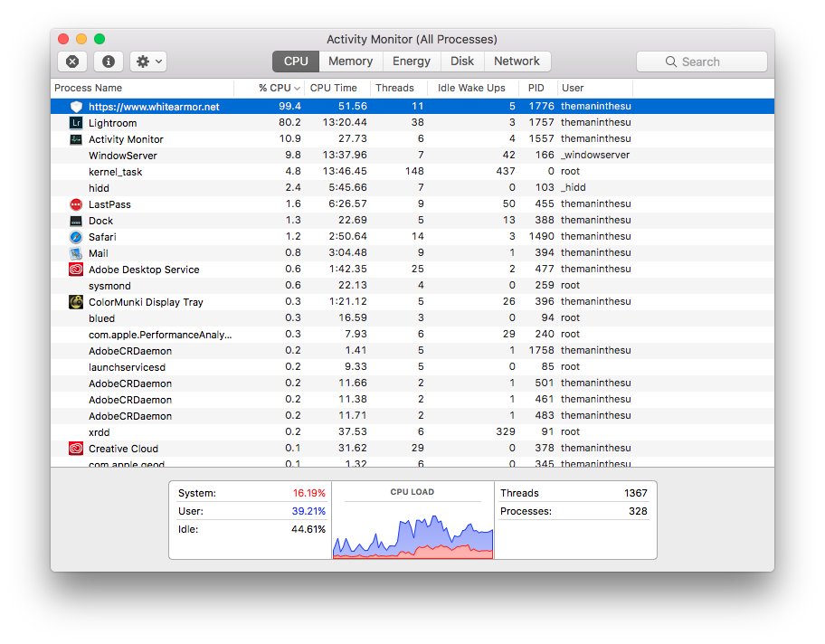Switch to the CPU tab

tap(296, 62)
